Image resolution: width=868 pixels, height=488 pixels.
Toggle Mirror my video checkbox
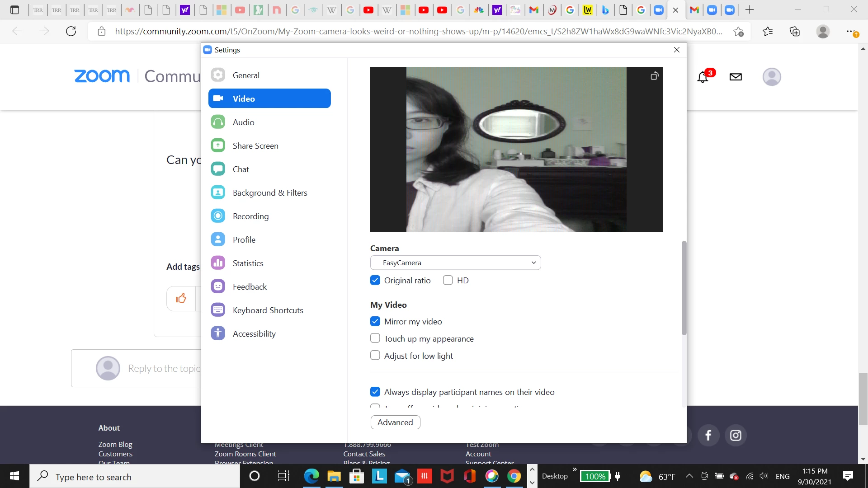coord(375,321)
